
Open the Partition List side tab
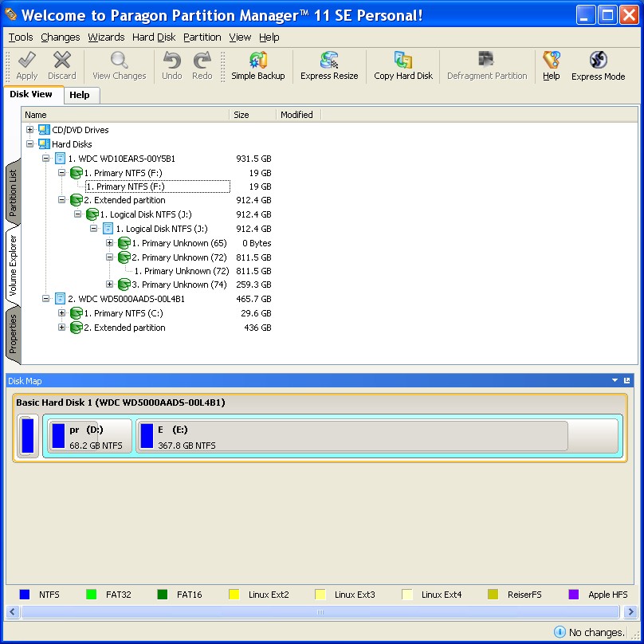click(x=13, y=192)
